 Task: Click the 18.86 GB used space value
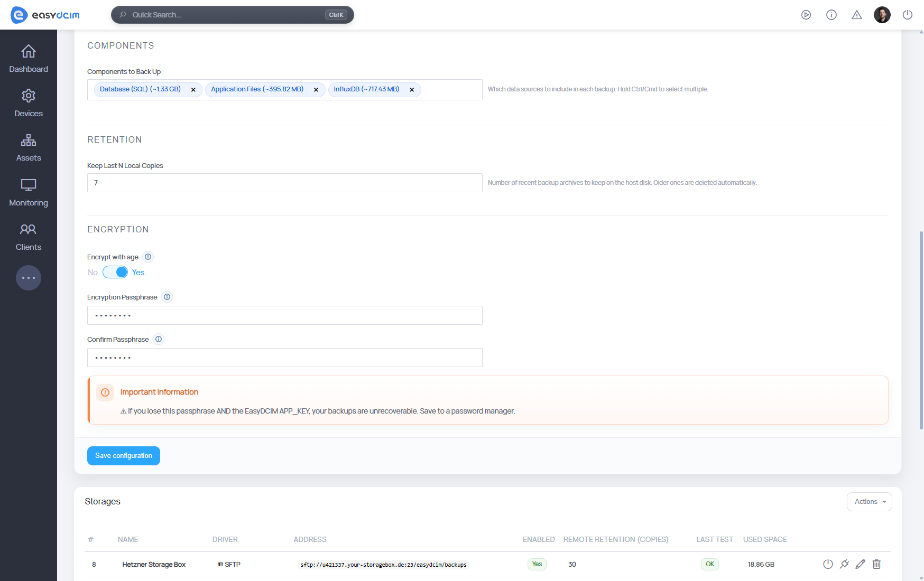[761, 565]
